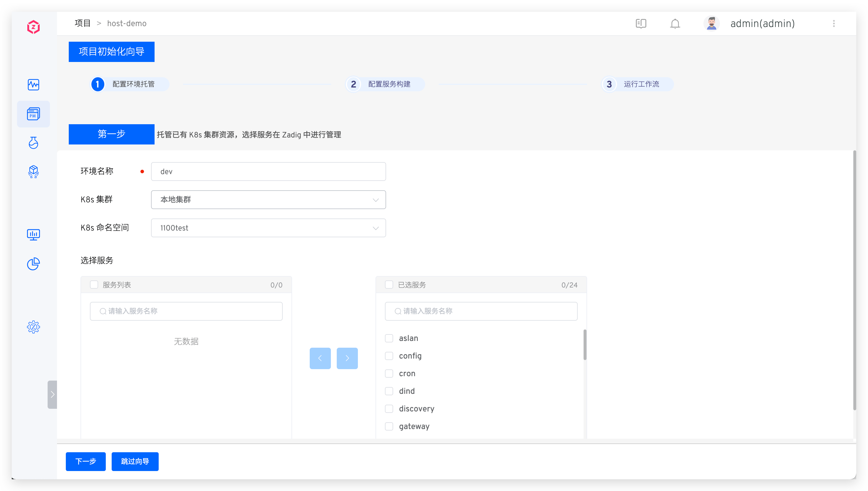
Task: Open the documentation book icon
Action: coord(641,23)
